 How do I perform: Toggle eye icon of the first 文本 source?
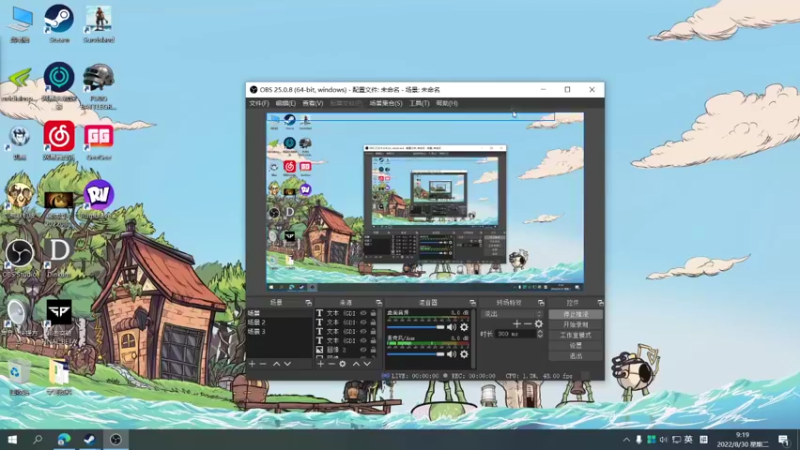(x=363, y=313)
